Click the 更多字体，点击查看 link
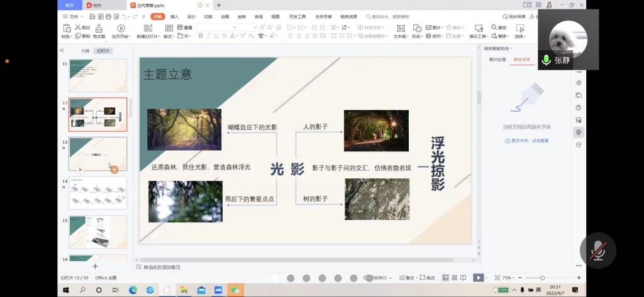Image resolution: width=644 pixels, height=297 pixels. [526, 141]
